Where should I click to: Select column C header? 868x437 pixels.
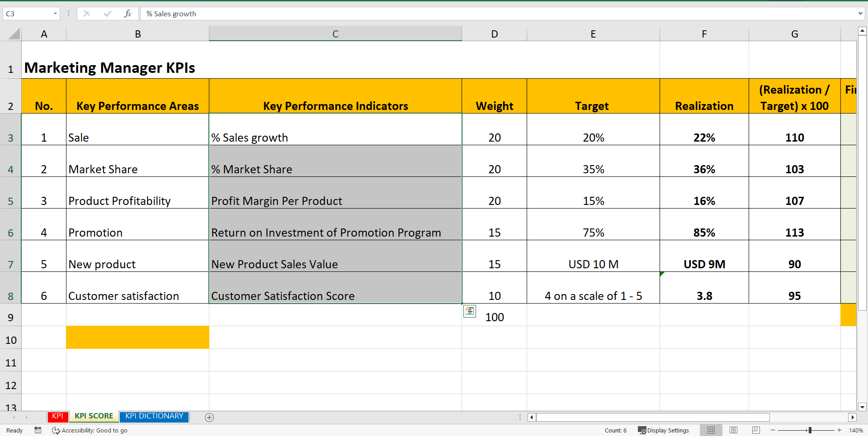pos(335,34)
